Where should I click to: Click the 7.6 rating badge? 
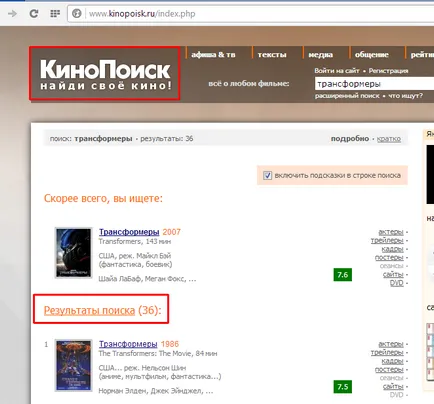pos(343,275)
